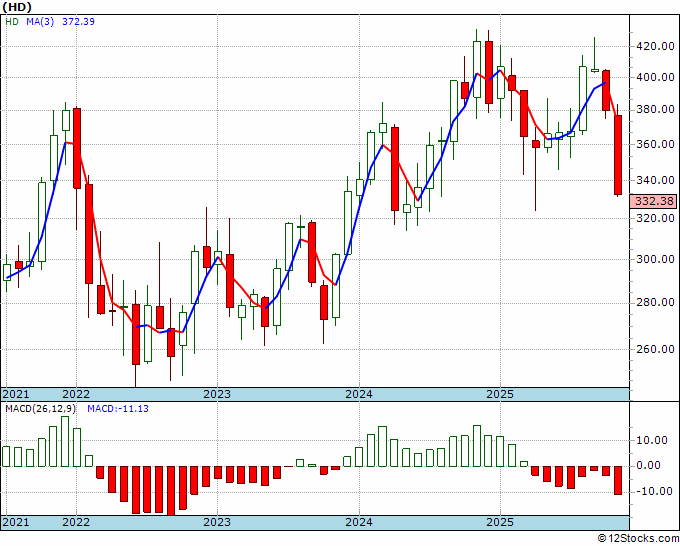Click the 332.38 last price tag

(654, 201)
